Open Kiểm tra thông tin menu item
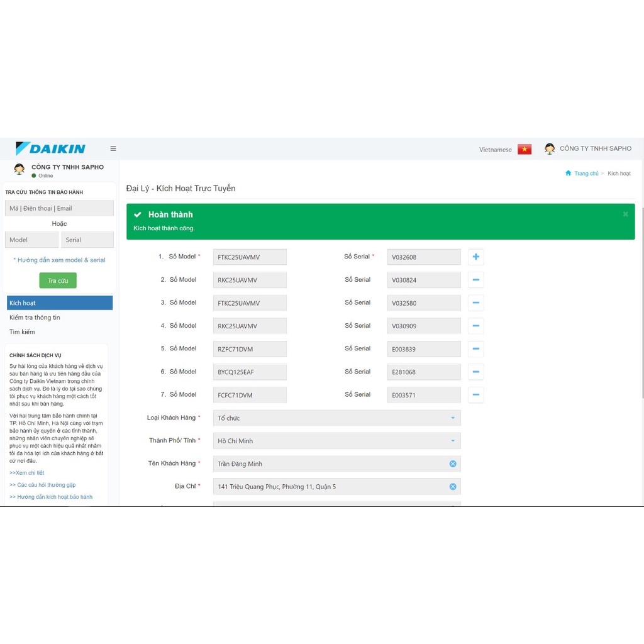 click(x=35, y=318)
